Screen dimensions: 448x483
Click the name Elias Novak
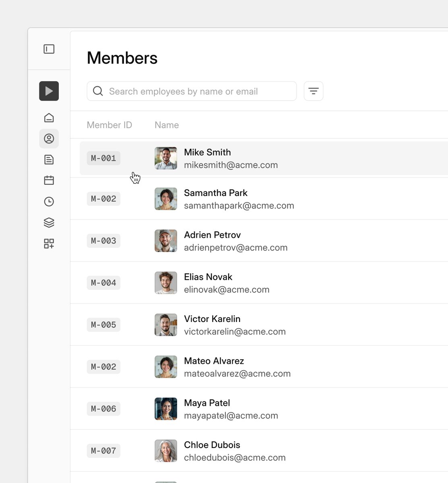(208, 277)
